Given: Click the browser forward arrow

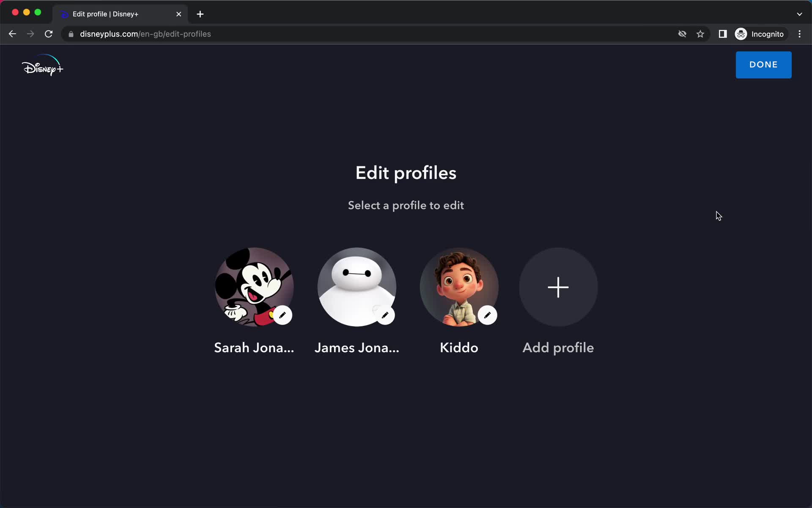Looking at the screenshot, I should click(x=30, y=34).
